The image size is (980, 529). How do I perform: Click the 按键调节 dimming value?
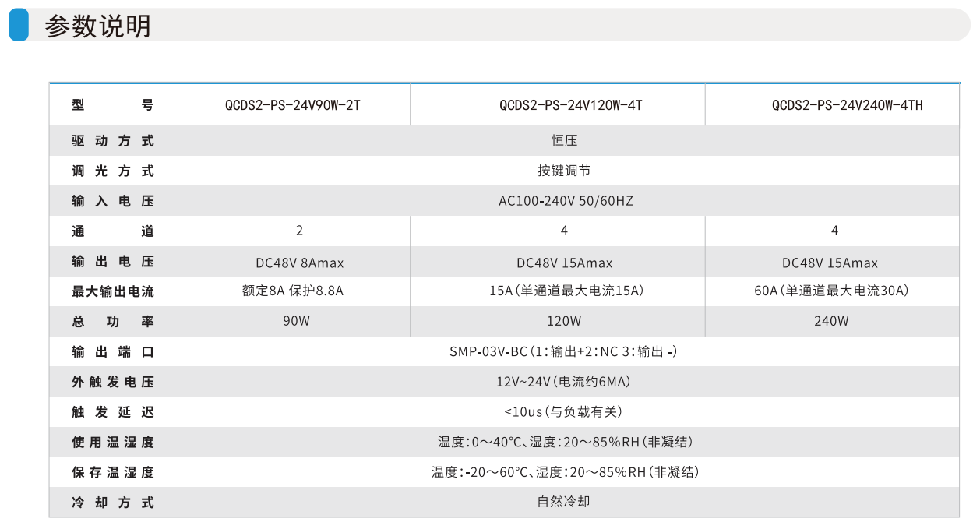564,171
